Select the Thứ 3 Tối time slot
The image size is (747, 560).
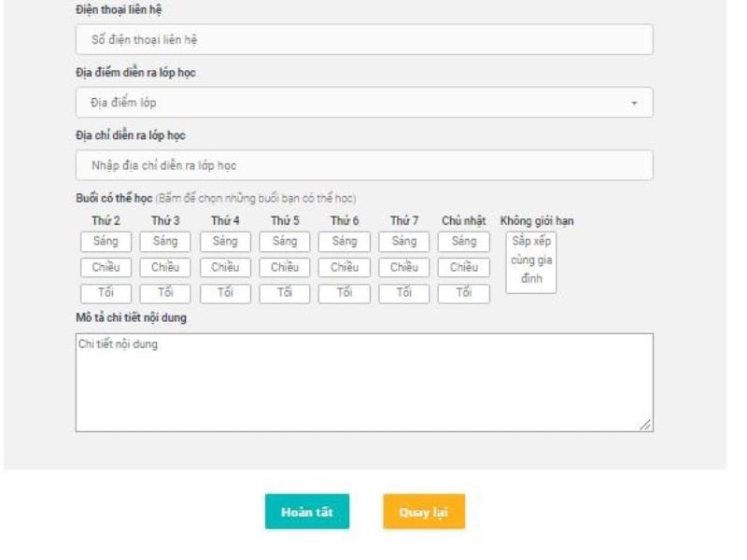pos(165,293)
